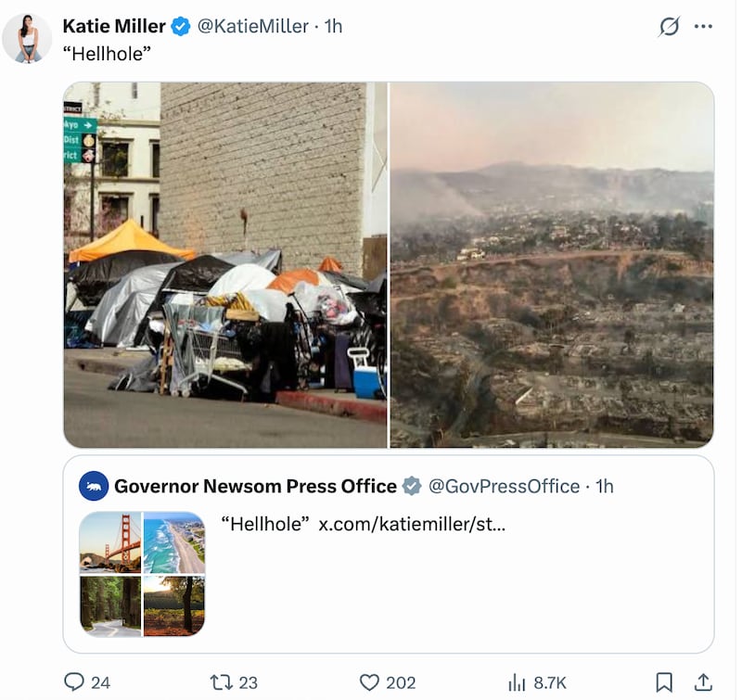Open the timestamp labeled 1h on the tweet
This screenshot has width=742, height=700.
334,27
